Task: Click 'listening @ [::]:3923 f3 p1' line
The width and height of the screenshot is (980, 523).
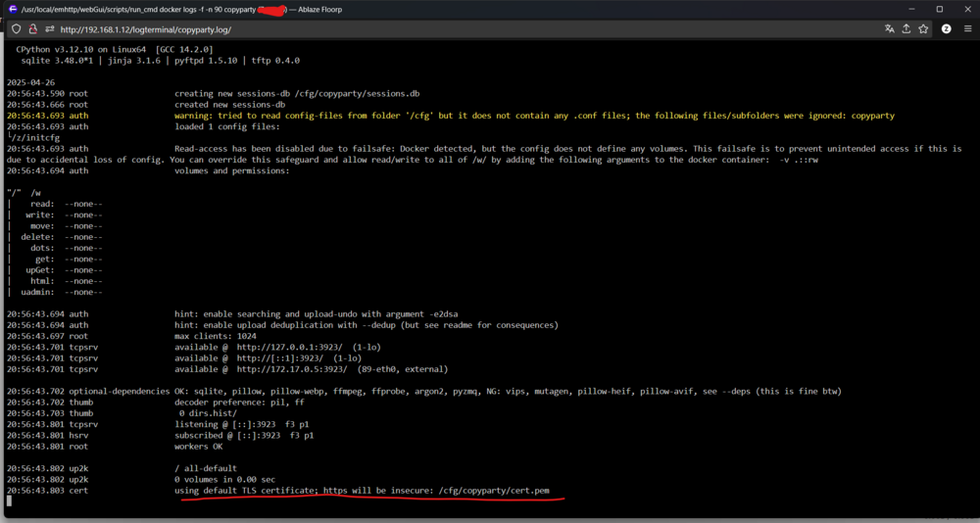Action: [x=244, y=424]
